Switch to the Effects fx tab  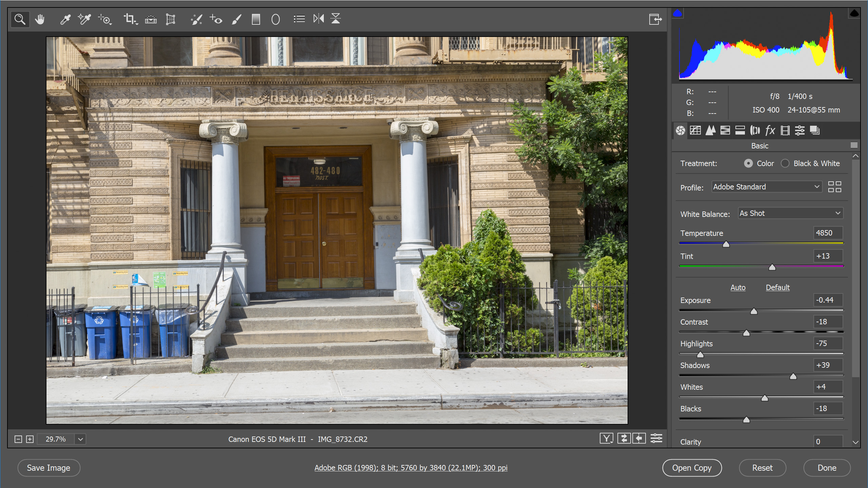point(770,130)
